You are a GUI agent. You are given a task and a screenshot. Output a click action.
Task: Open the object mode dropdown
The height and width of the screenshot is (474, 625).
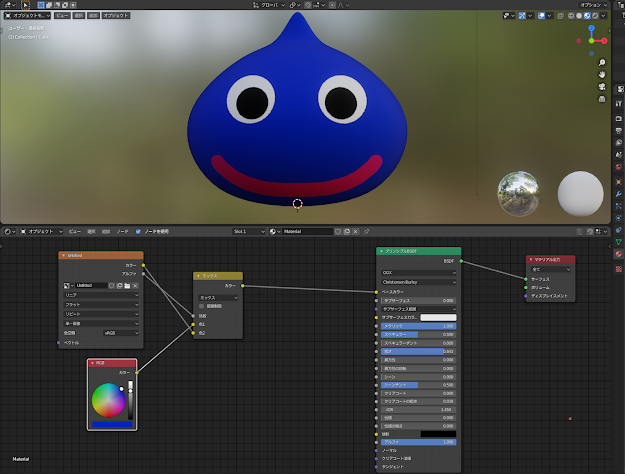(x=28, y=16)
